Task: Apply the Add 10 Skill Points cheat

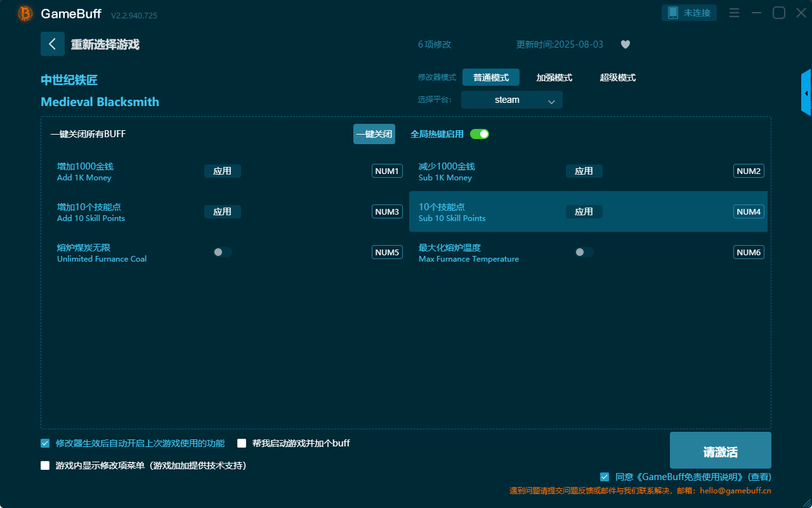Action: tap(223, 211)
